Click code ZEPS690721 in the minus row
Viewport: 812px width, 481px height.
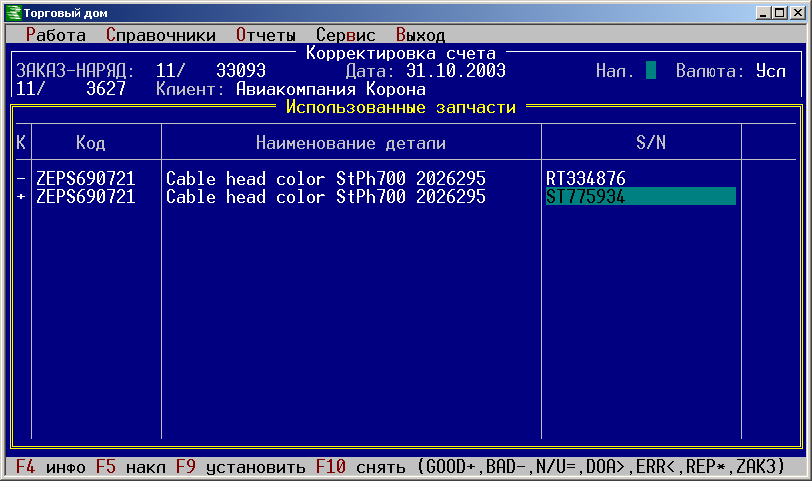[x=85, y=179]
